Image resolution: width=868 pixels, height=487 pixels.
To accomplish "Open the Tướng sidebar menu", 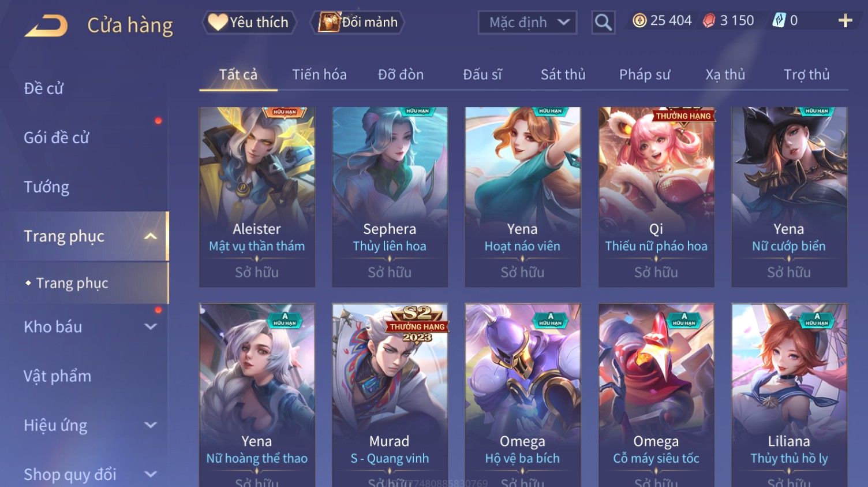I will [47, 187].
